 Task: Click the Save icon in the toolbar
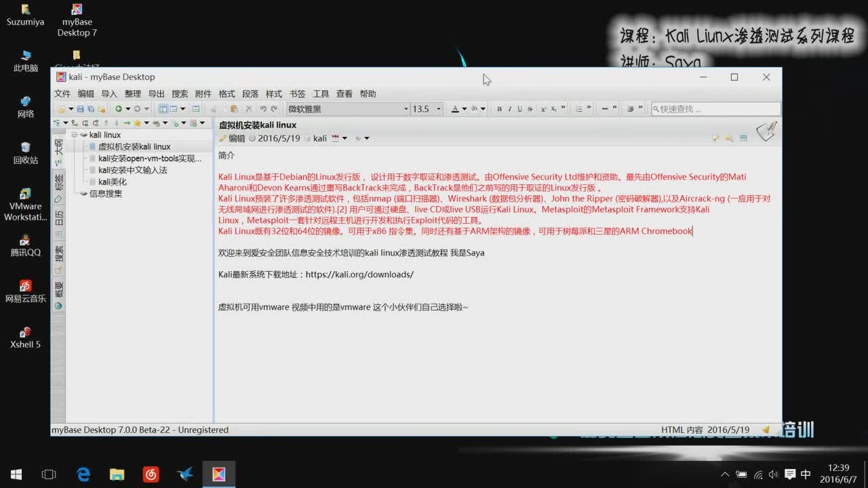[80, 109]
